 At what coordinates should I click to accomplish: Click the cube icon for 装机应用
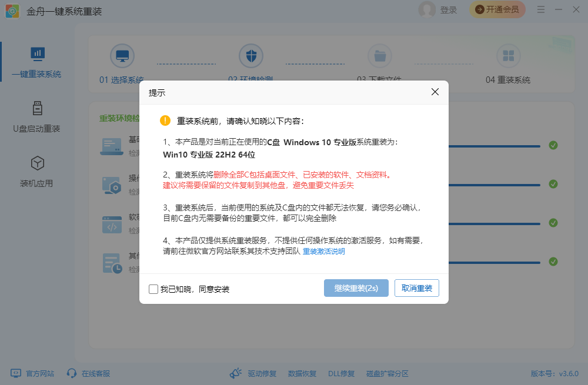pos(38,163)
